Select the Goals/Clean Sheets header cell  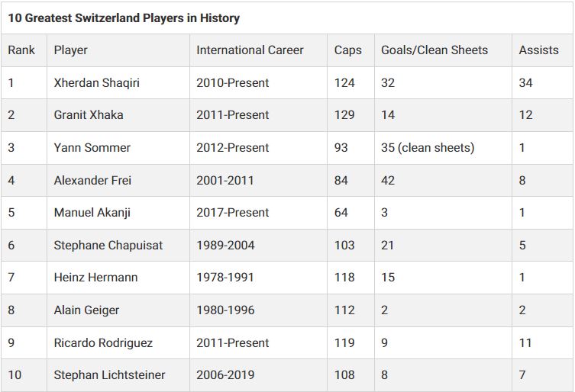pyautogui.click(x=443, y=50)
